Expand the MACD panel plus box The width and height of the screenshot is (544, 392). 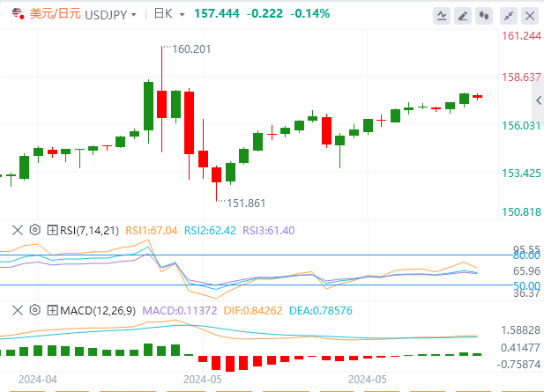[x=52, y=310]
